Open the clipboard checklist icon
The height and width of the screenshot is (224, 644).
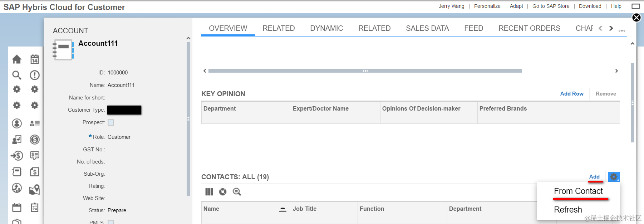(x=35, y=208)
